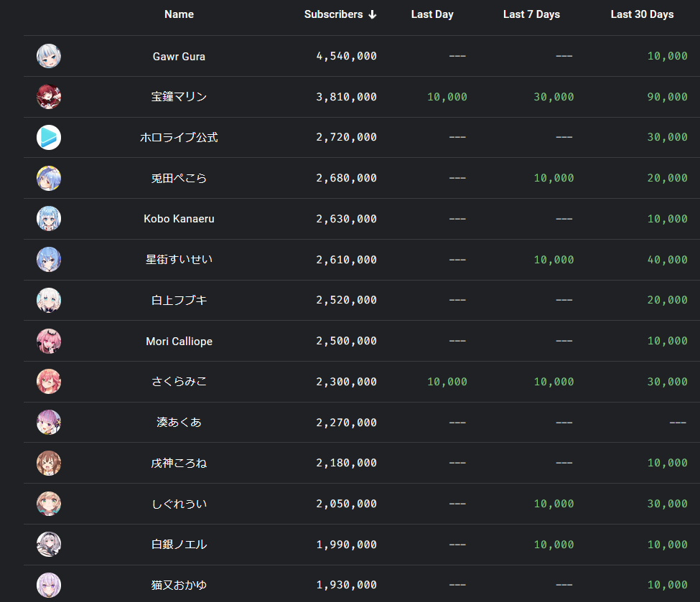Viewport: 700px width, 602px height.
Task: Sort by Last Day header
Action: tap(432, 14)
